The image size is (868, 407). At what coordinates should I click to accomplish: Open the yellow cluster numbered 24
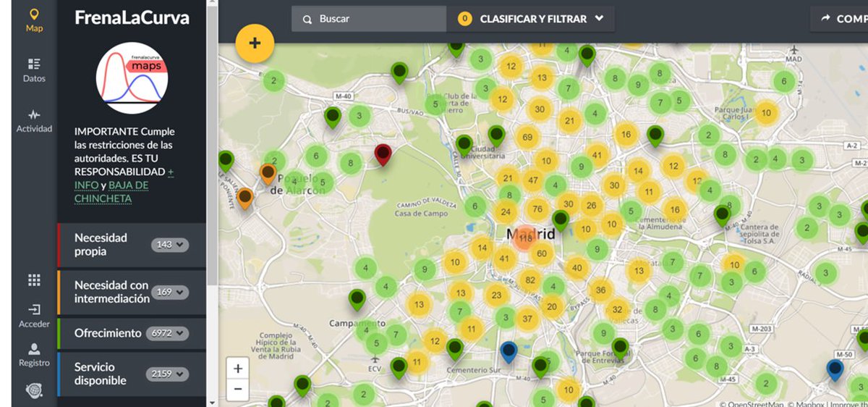[x=506, y=212]
